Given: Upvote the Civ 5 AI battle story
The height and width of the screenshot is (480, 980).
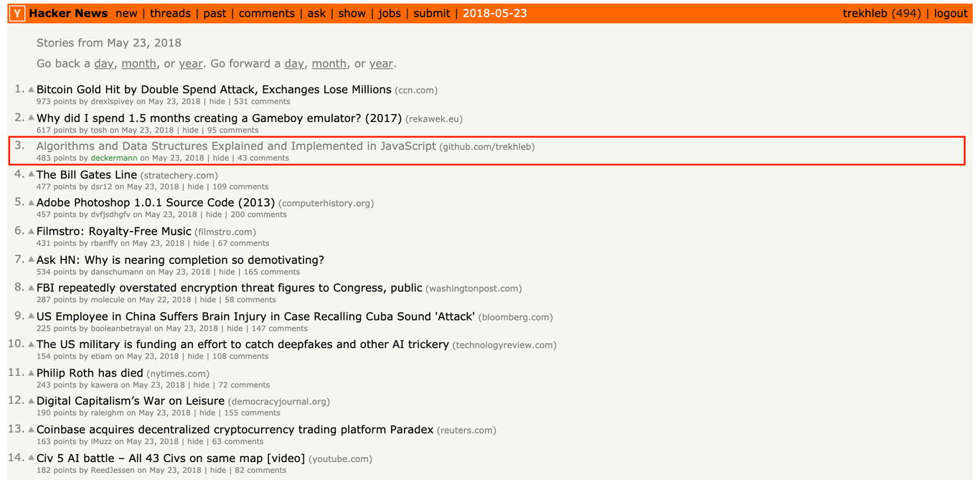Looking at the screenshot, I should (31, 458).
